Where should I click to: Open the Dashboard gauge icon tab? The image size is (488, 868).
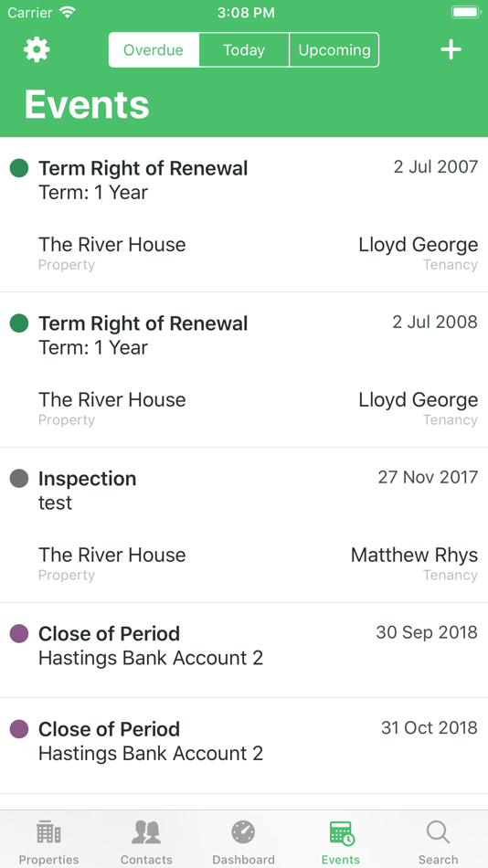244,842
